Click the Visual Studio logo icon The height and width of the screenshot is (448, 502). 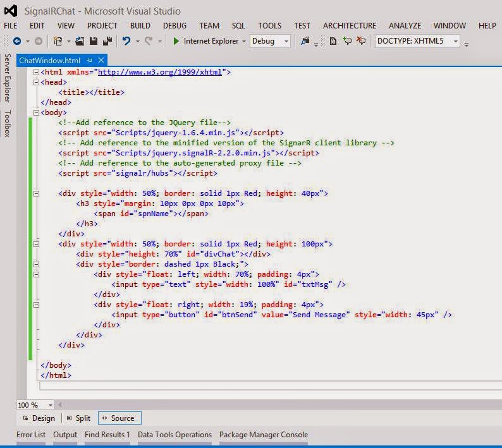click(x=11, y=11)
